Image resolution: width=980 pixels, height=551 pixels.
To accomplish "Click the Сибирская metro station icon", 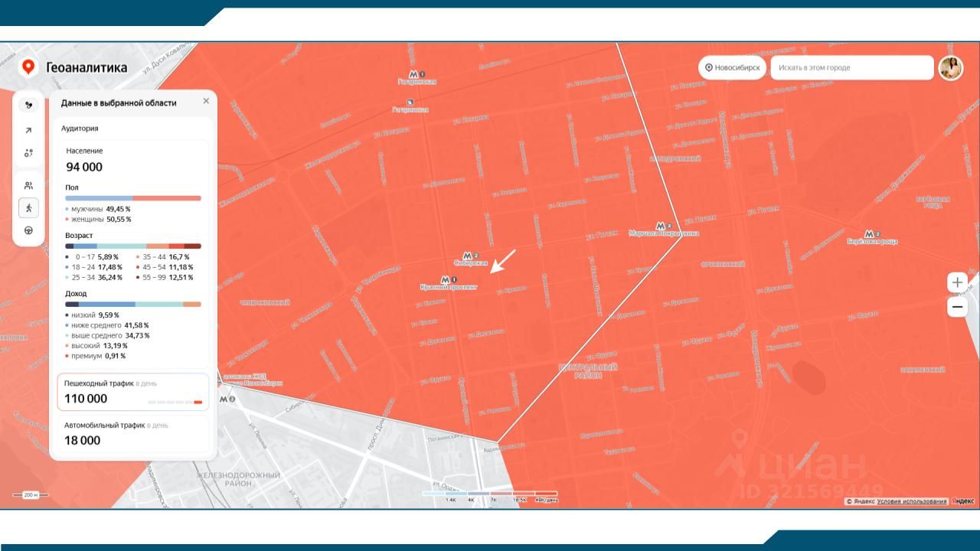I will (469, 256).
